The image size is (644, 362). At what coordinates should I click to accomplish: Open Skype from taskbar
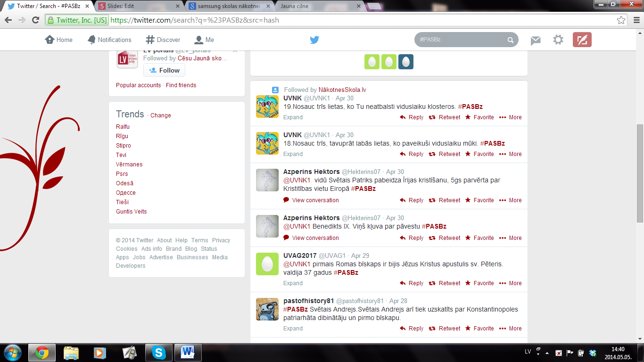click(x=158, y=353)
